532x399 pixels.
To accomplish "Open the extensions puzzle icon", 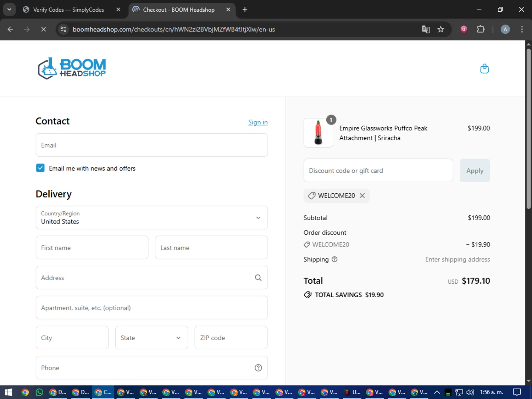I will 481,29.
